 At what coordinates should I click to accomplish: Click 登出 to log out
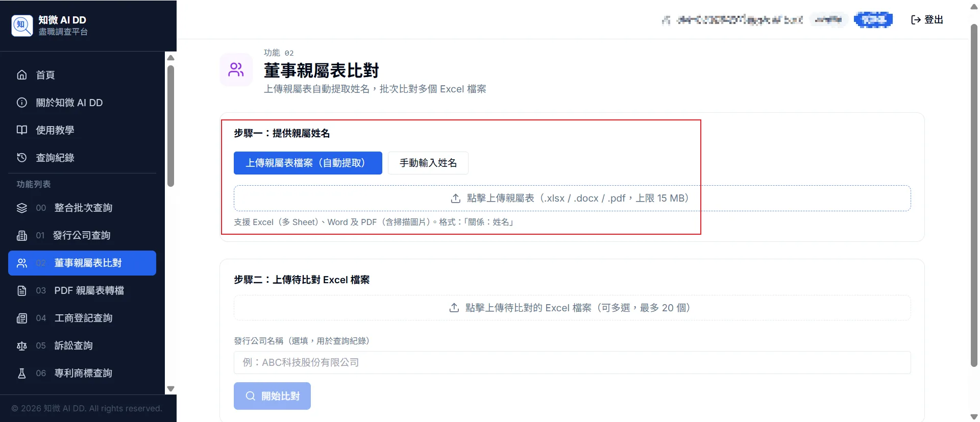pyautogui.click(x=927, y=19)
